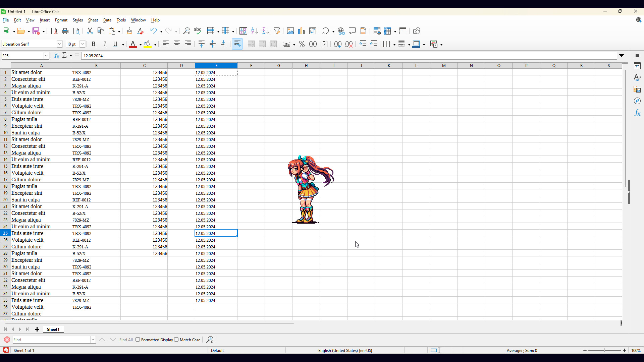The height and width of the screenshot is (362, 644).
Task: Toggle bold formatting
Action: click(x=94, y=44)
